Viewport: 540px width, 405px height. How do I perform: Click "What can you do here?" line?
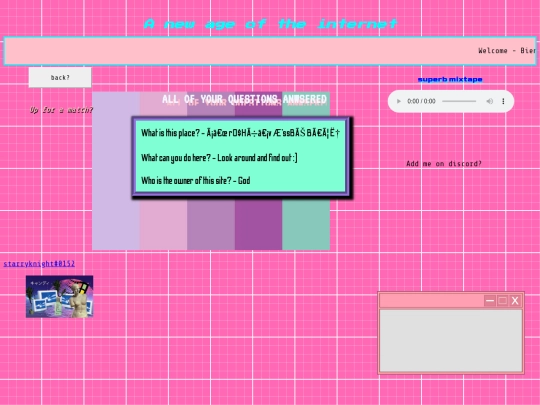[219, 158]
